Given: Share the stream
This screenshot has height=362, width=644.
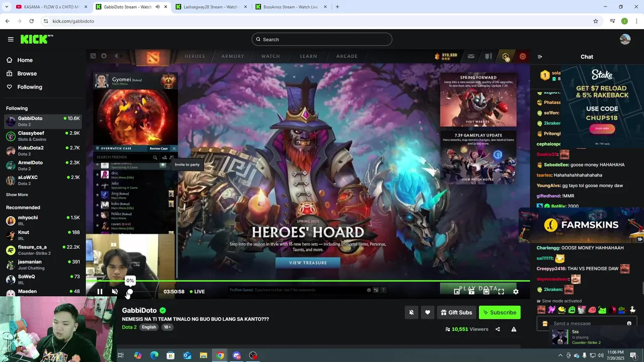Looking at the screenshot, I should click(x=498, y=329).
